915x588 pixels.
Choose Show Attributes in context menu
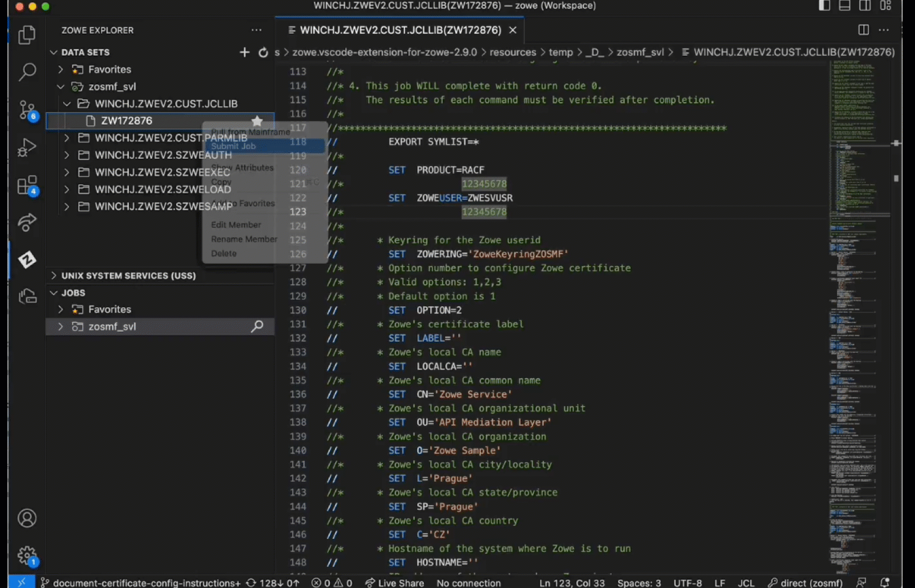coord(265,168)
